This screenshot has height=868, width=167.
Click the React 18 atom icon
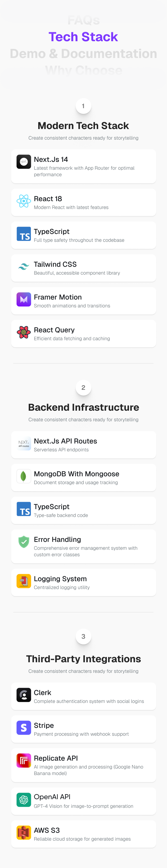[x=24, y=201]
